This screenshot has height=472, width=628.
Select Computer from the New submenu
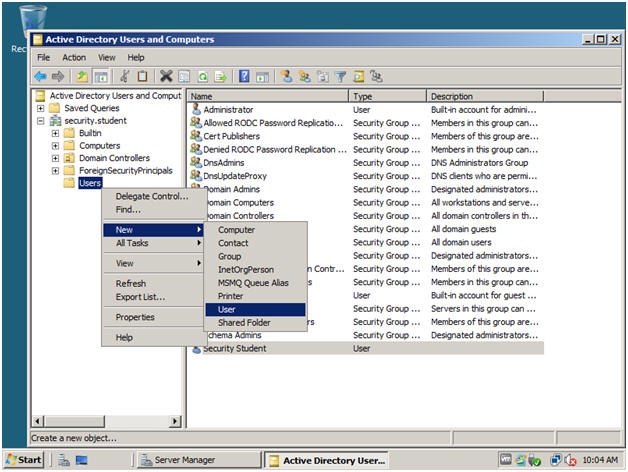255,230
